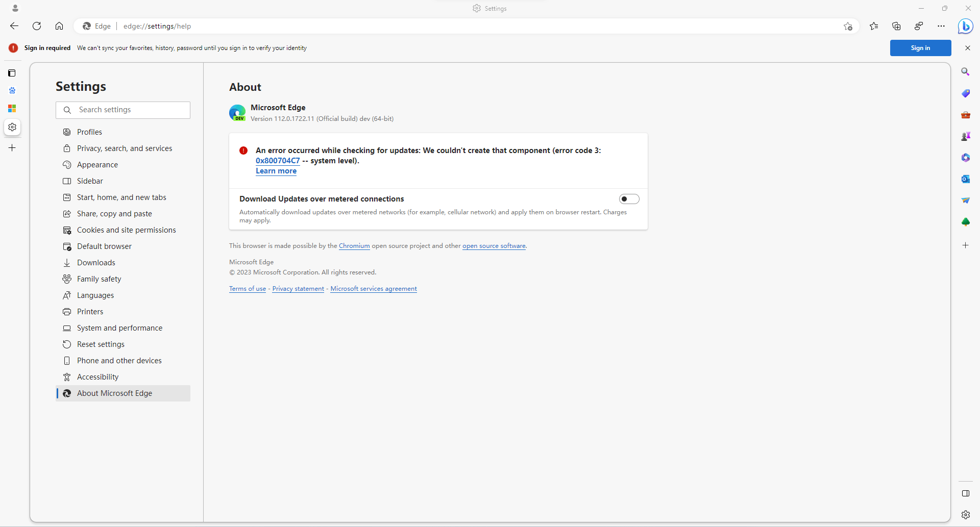980x527 pixels.
Task: Open Start, home, and new tabs
Action: [123, 197]
